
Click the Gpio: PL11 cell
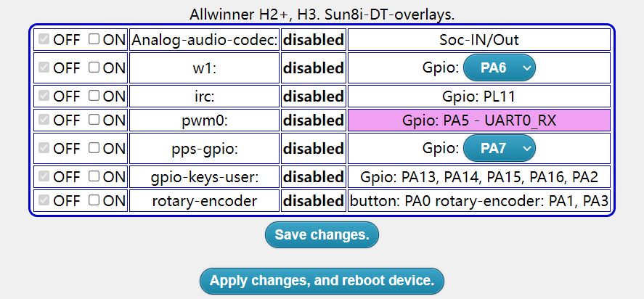(x=479, y=96)
